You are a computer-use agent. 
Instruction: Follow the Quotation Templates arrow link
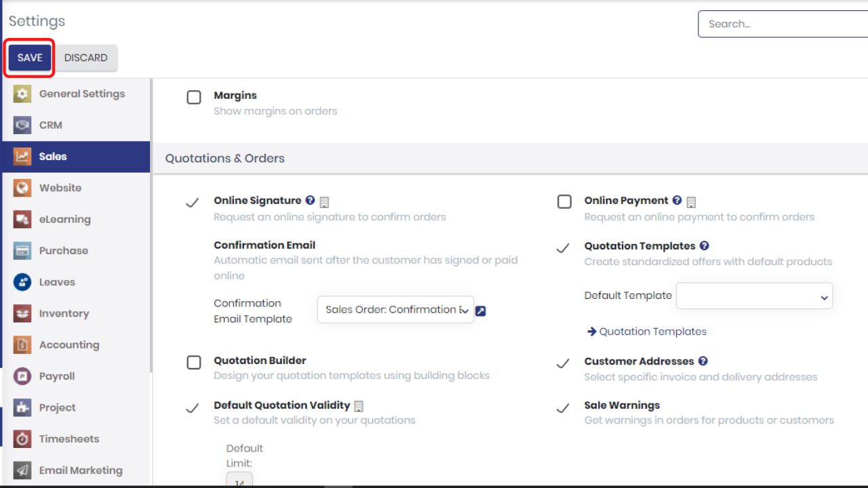(647, 331)
